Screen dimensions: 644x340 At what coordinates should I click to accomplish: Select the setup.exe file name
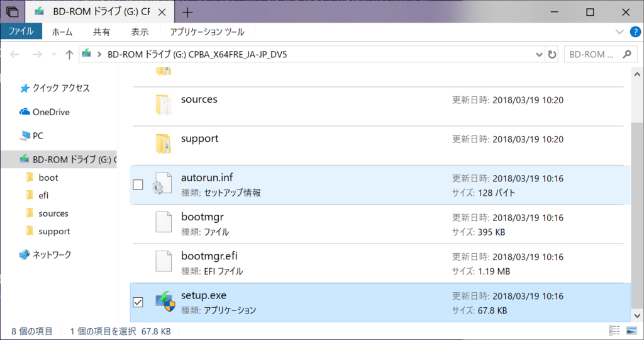coord(204,295)
